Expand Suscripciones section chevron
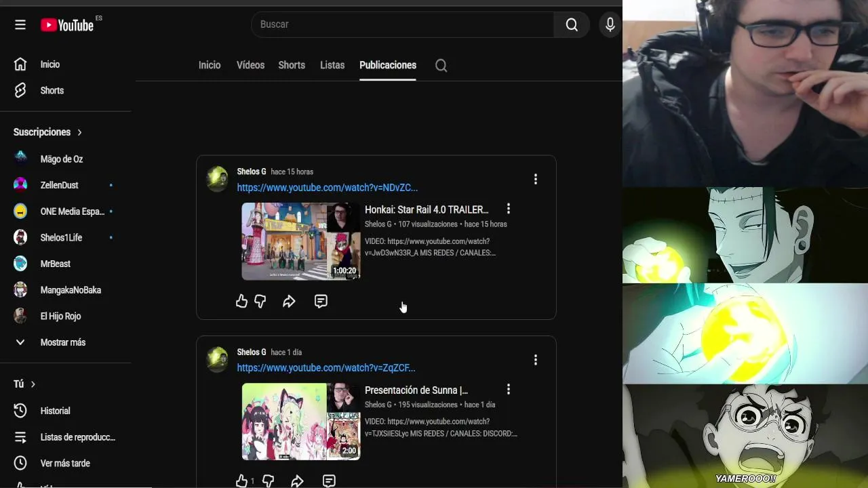This screenshot has width=868, height=488. click(x=79, y=132)
